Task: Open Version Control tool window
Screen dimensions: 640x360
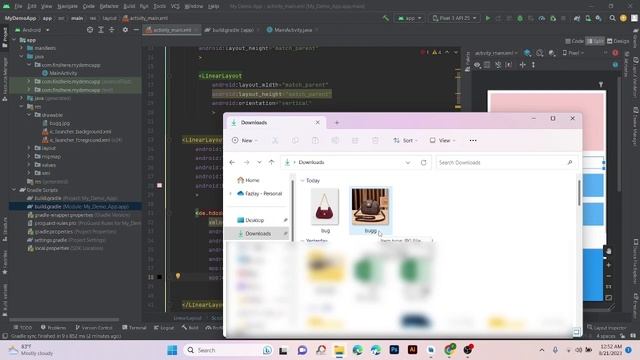Action: coord(94,328)
